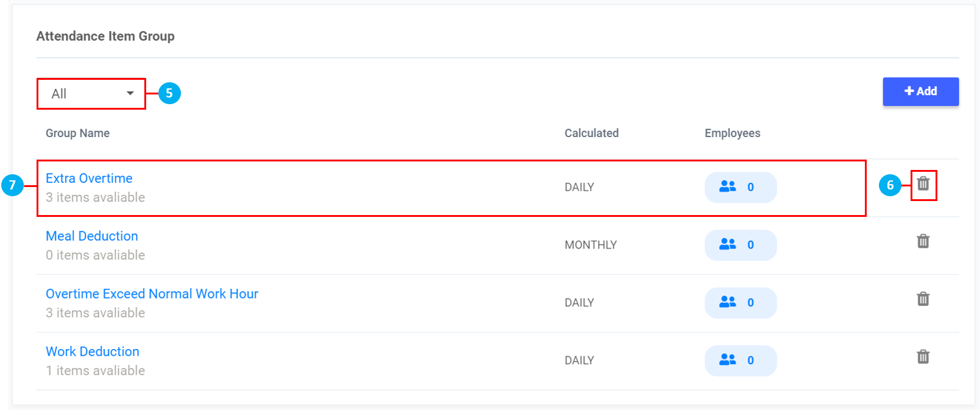Click the Calculated column header
The height and width of the screenshot is (410, 980).
591,133
